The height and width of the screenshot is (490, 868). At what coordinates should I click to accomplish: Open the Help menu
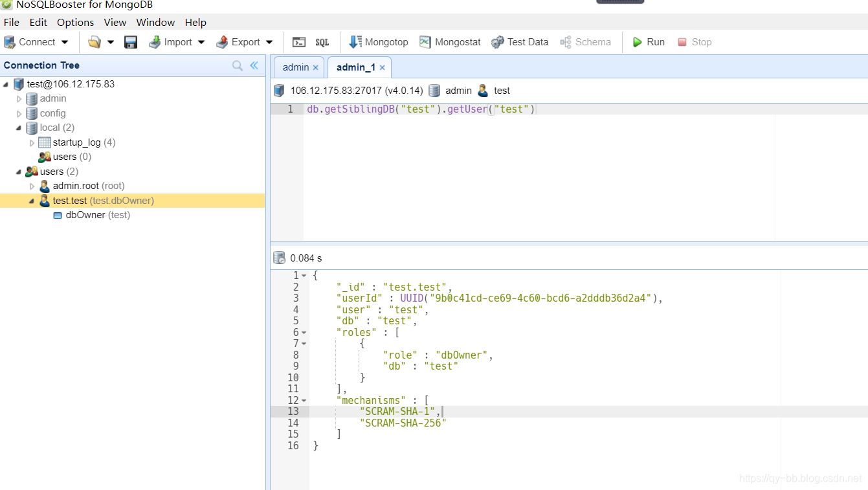click(195, 22)
